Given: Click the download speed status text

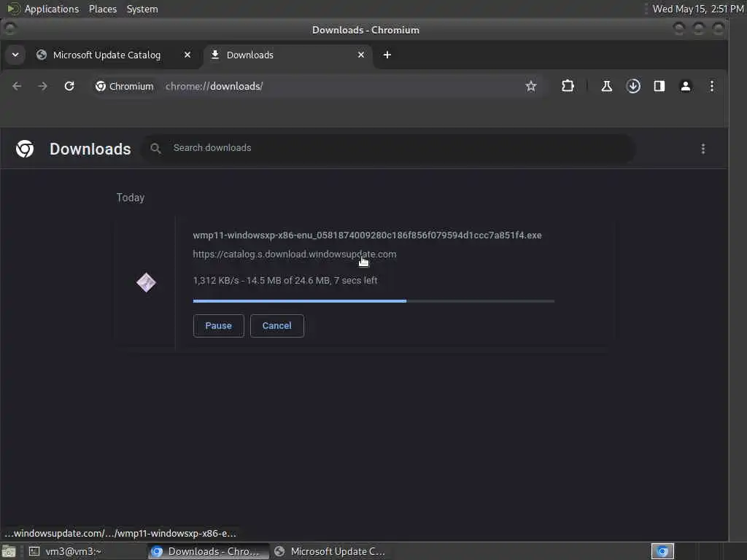Looking at the screenshot, I should 285,281.
